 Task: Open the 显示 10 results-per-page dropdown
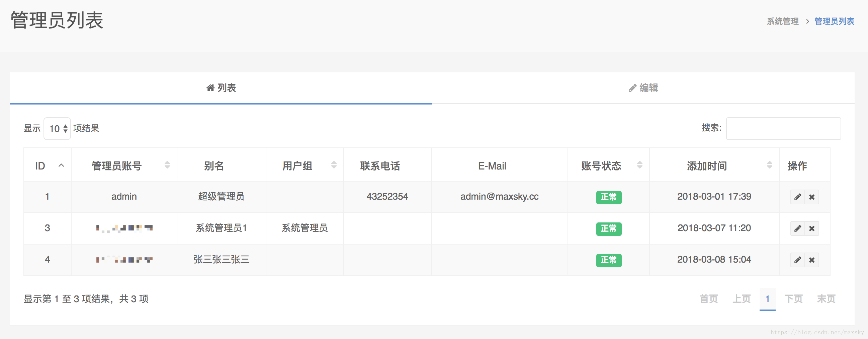tap(57, 129)
